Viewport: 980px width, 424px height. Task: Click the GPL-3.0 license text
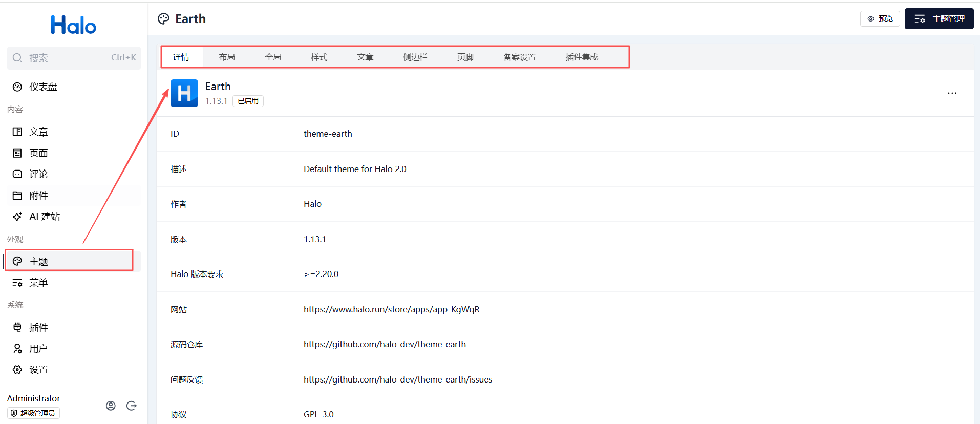click(318, 414)
